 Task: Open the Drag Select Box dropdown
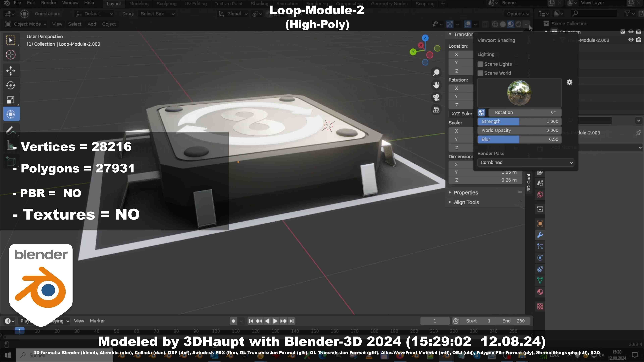157,14
